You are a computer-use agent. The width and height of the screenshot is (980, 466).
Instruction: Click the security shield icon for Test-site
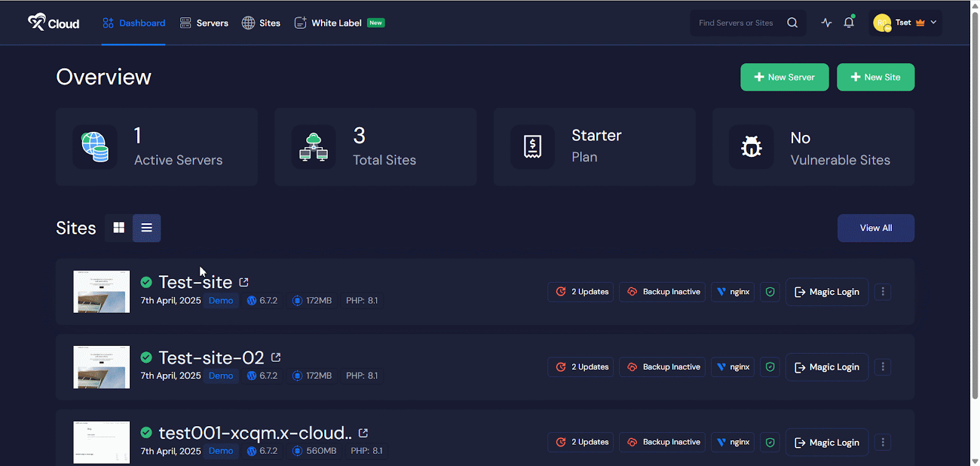(x=770, y=292)
